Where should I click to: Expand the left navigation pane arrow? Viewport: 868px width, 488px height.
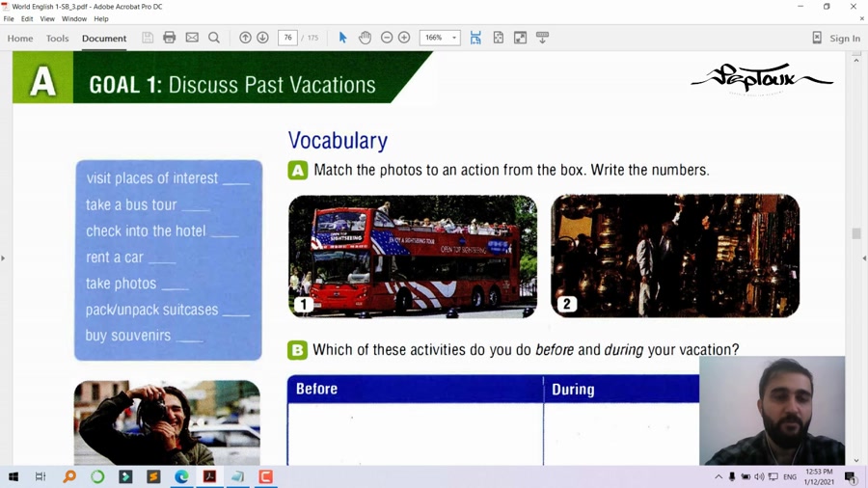pyautogui.click(x=4, y=258)
